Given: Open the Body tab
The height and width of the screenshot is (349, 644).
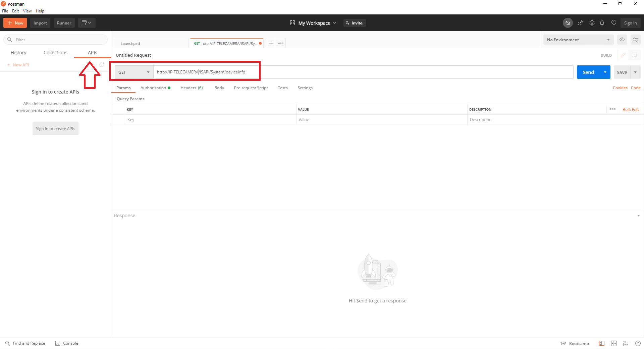Looking at the screenshot, I should point(219,88).
